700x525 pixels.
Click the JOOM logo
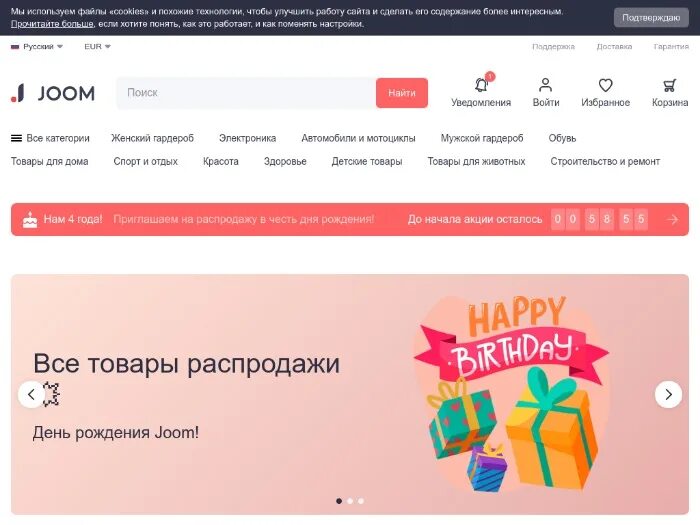pyautogui.click(x=53, y=93)
